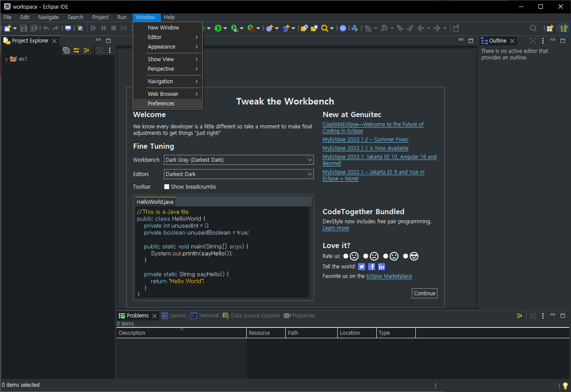Open the Editor submenu entry
Image resolution: width=571 pixels, height=392 pixels.
(x=168, y=37)
